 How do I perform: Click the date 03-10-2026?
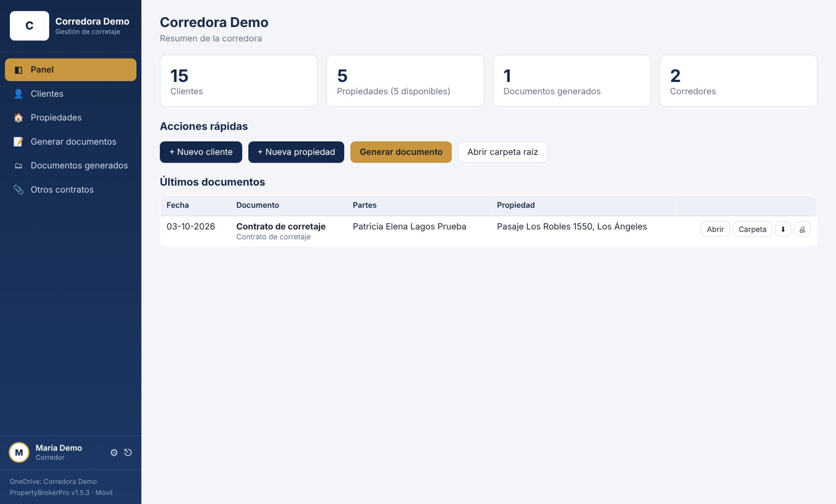tap(191, 227)
